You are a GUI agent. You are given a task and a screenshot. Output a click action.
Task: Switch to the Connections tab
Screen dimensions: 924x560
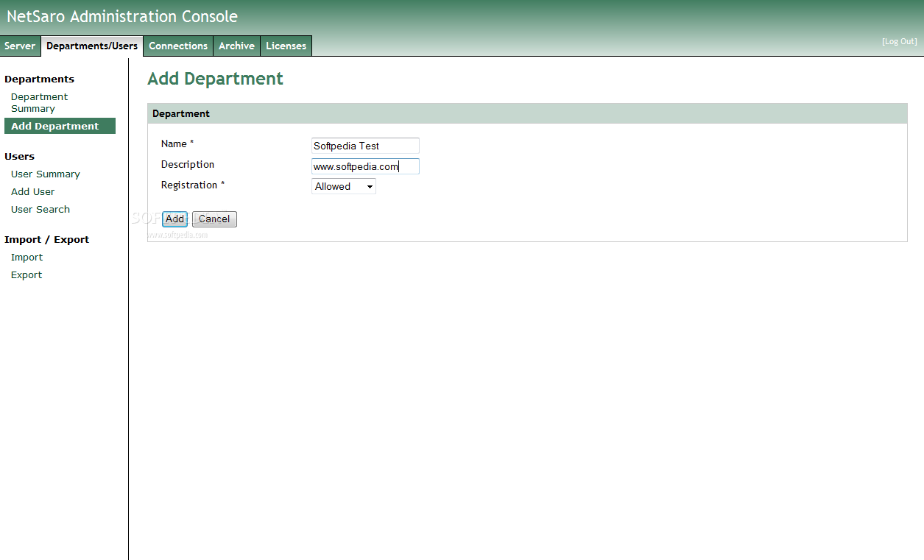click(178, 46)
